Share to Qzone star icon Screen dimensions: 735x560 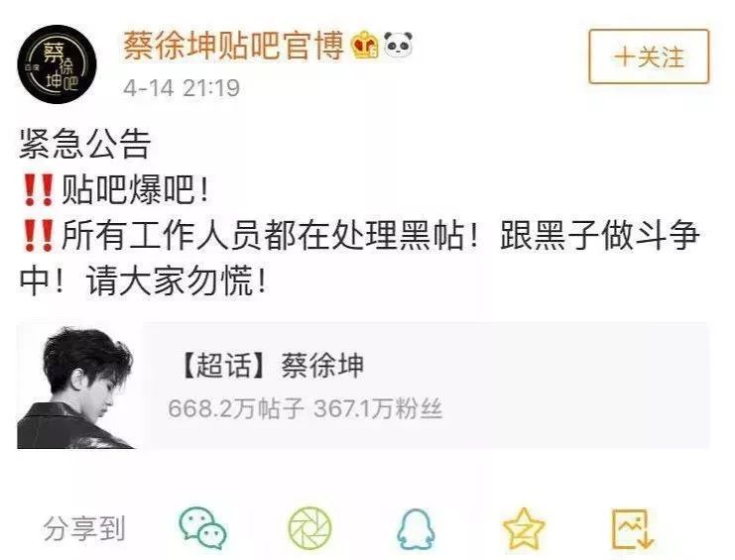[524, 528]
